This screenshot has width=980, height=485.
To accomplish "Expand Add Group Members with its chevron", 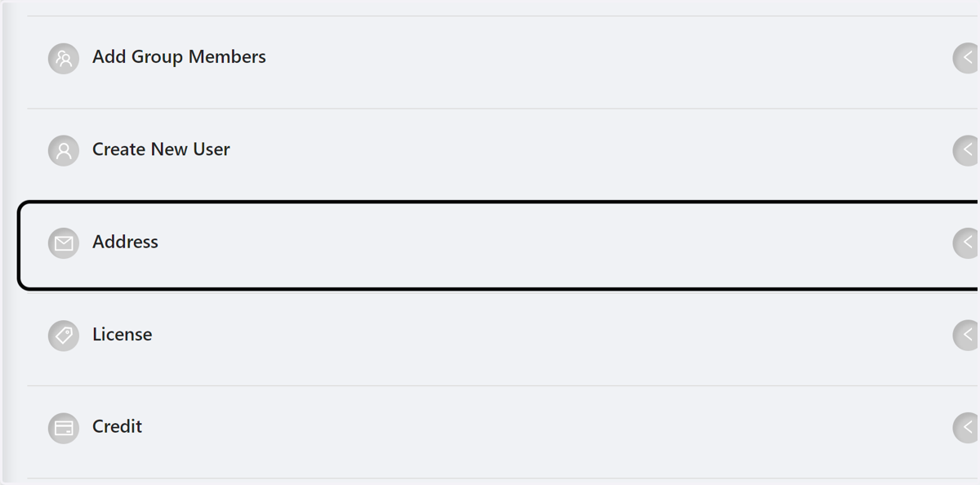I will tap(967, 58).
